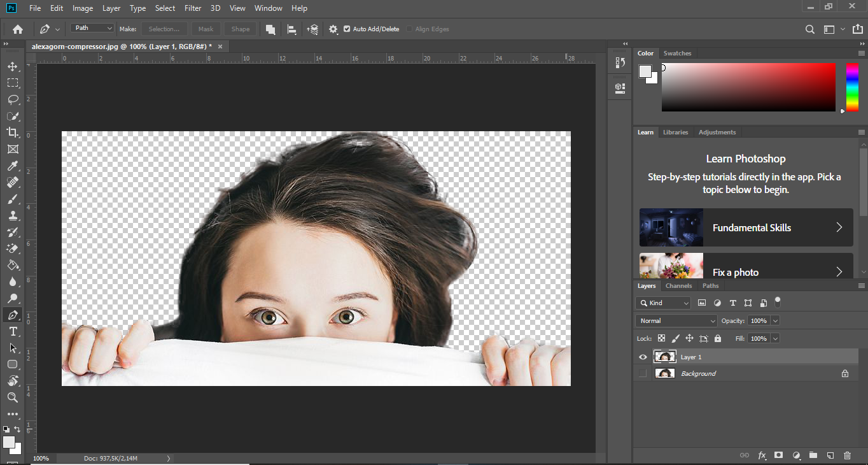868x465 pixels.
Task: Open the Path mode dropdown
Action: pyautogui.click(x=92, y=29)
